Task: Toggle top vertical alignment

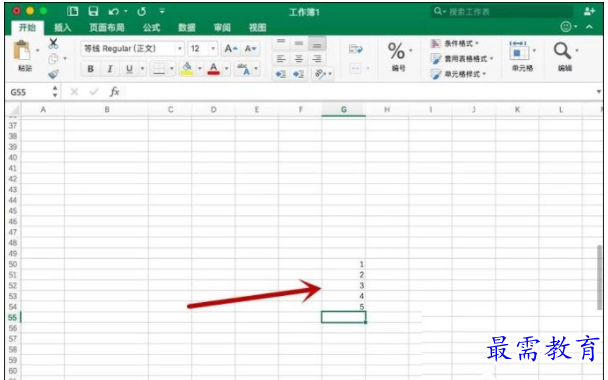Action: coord(281,42)
